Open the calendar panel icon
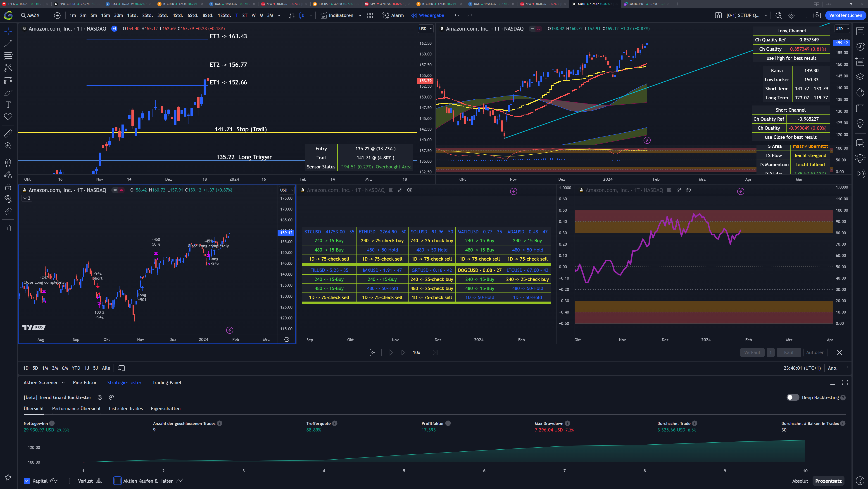Image resolution: width=868 pixels, height=489 pixels. [860, 108]
